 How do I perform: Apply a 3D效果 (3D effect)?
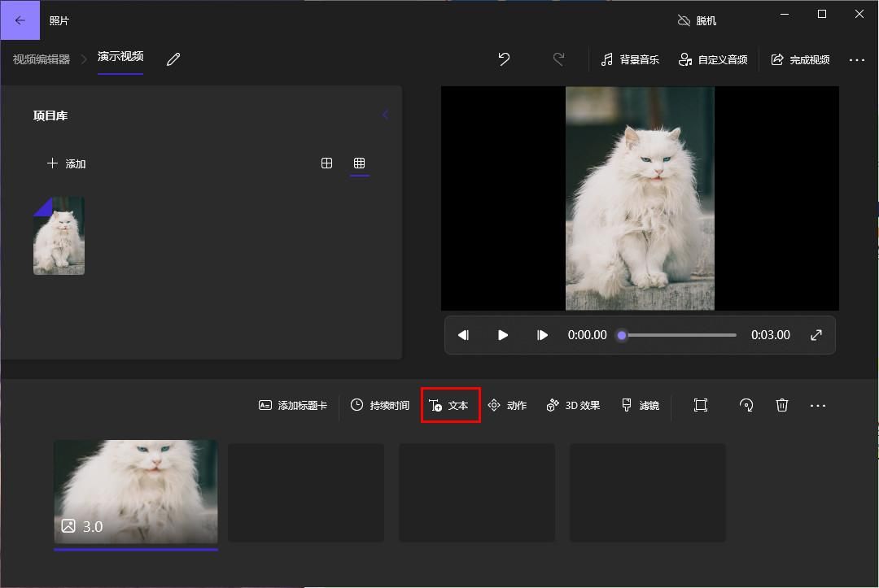[572, 405]
